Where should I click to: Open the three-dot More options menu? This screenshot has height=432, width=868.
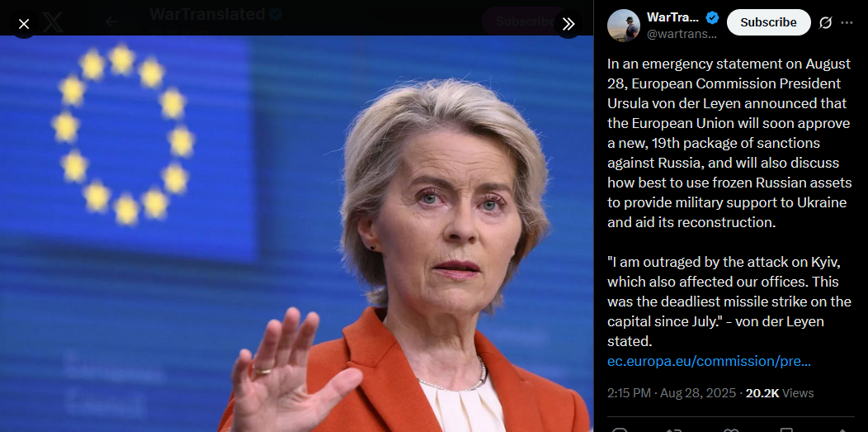click(847, 22)
